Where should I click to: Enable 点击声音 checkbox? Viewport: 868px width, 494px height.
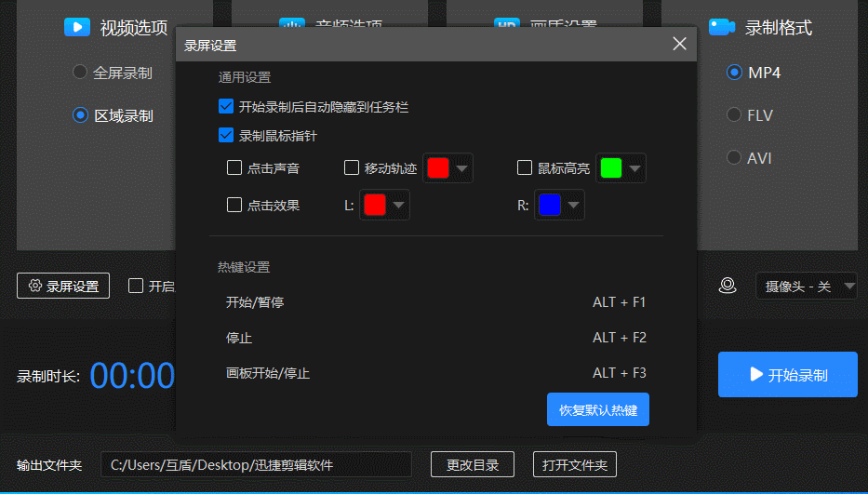point(234,168)
